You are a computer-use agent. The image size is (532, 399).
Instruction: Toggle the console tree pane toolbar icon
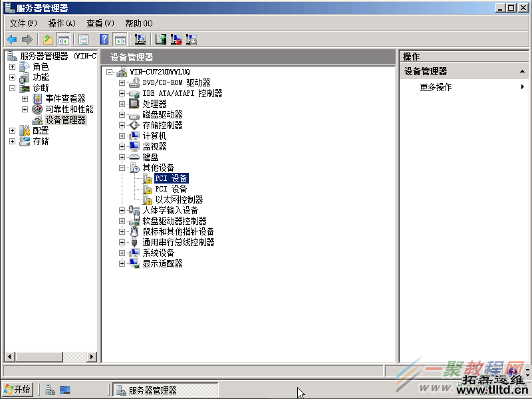tap(64, 39)
